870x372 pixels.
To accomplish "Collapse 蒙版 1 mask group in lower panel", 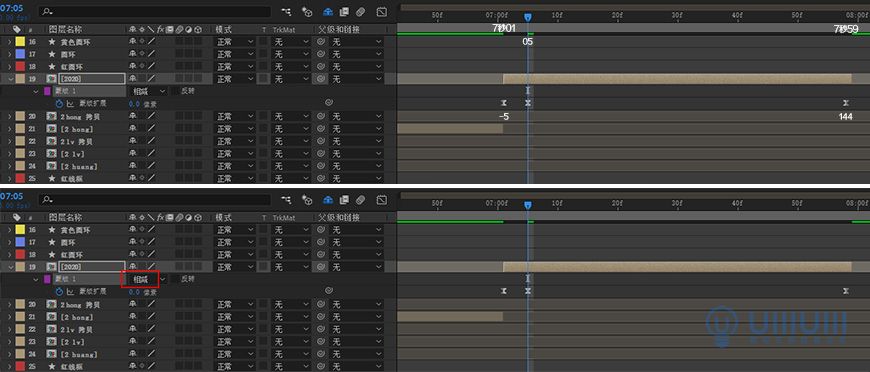I will 36,279.
